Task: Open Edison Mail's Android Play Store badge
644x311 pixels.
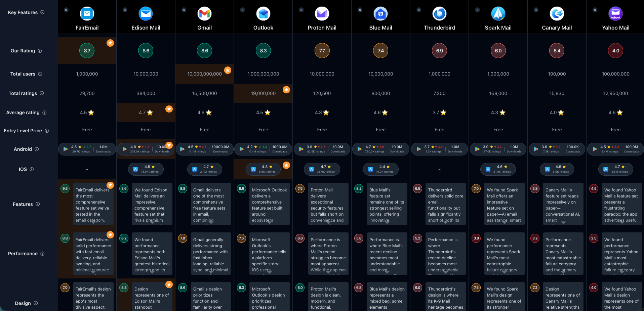Action: [x=146, y=149]
